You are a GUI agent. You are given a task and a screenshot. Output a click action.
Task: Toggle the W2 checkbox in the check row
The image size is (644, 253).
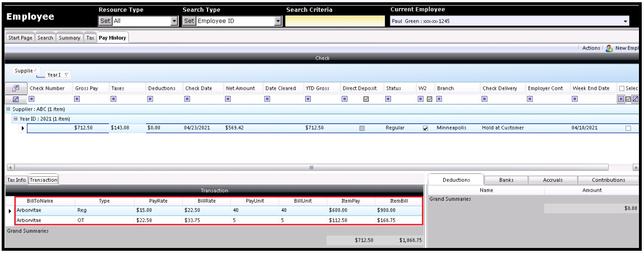pos(425,128)
